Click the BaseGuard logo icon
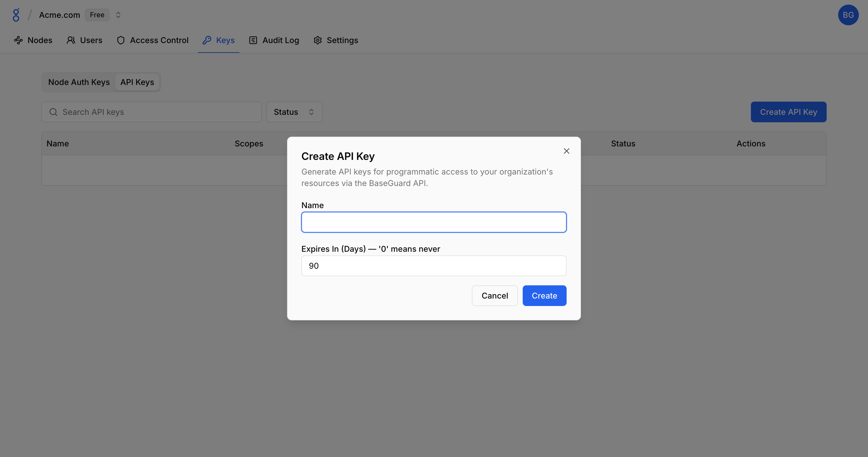The image size is (868, 457). (16, 15)
